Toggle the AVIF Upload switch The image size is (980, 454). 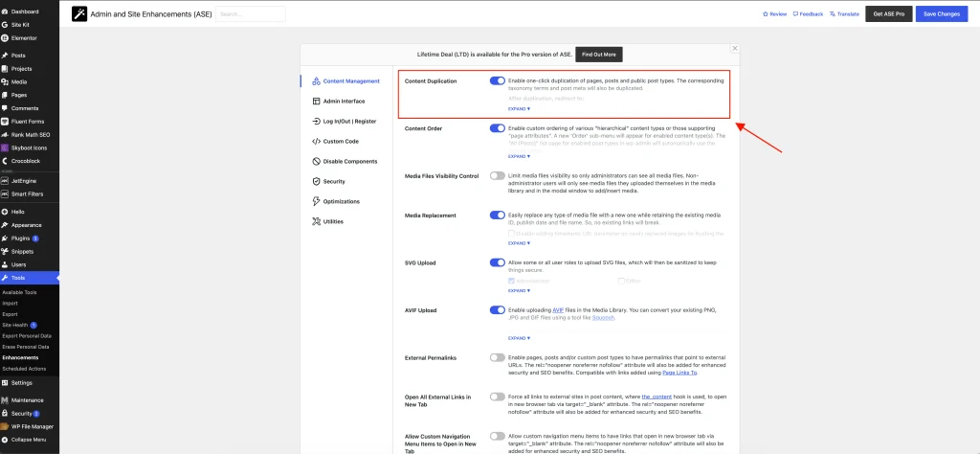[498, 310]
